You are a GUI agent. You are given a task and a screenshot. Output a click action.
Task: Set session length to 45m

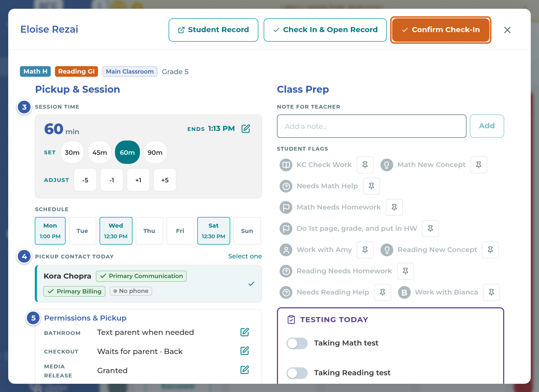pos(100,152)
